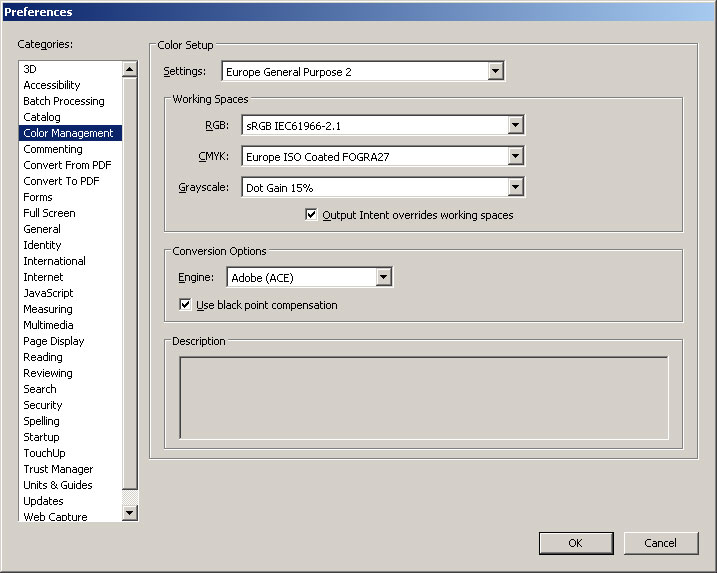Select the Color Management category
This screenshot has width=717, height=573.
[70, 133]
